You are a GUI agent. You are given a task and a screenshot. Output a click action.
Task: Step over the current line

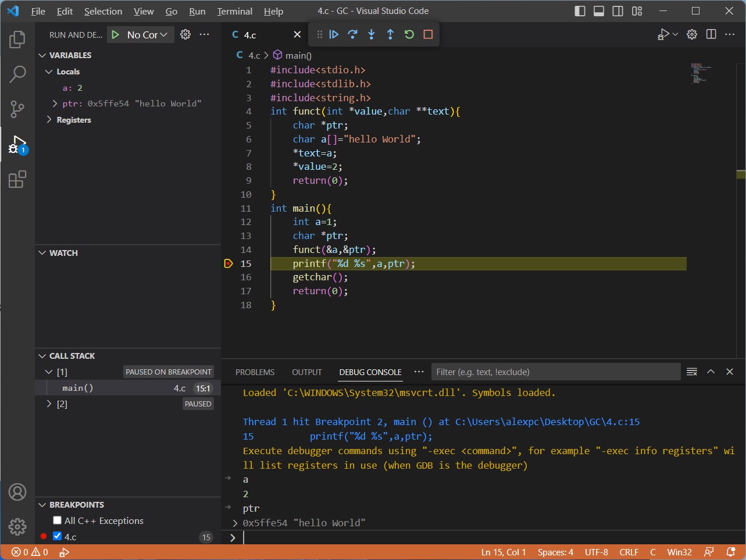(352, 34)
